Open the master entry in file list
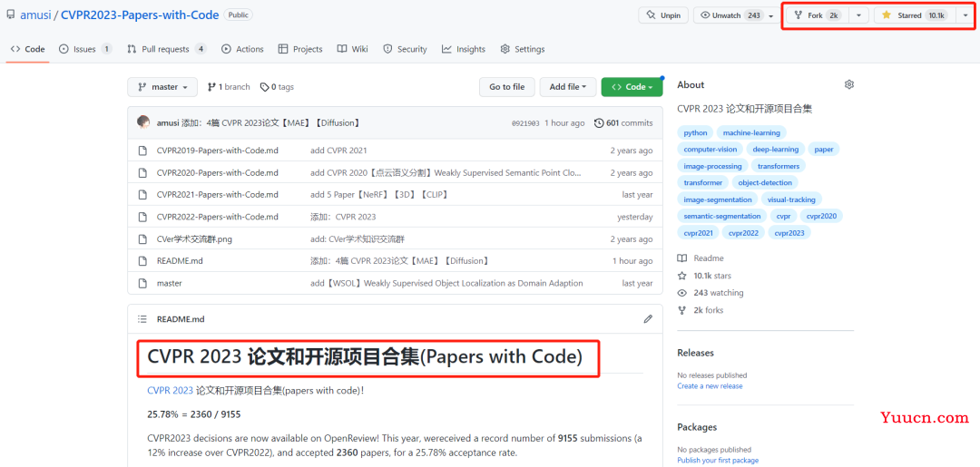Viewport: 980px width, 467px height. (170, 283)
